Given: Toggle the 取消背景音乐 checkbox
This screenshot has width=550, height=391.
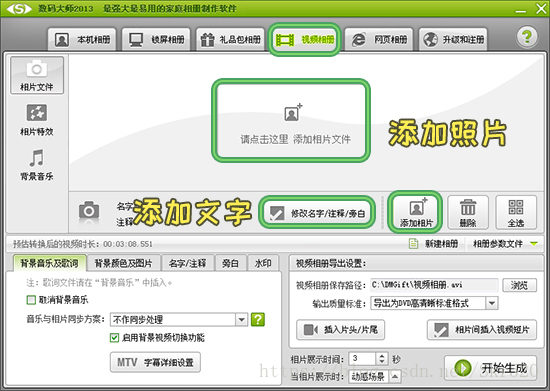Looking at the screenshot, I should click(31, 300).
